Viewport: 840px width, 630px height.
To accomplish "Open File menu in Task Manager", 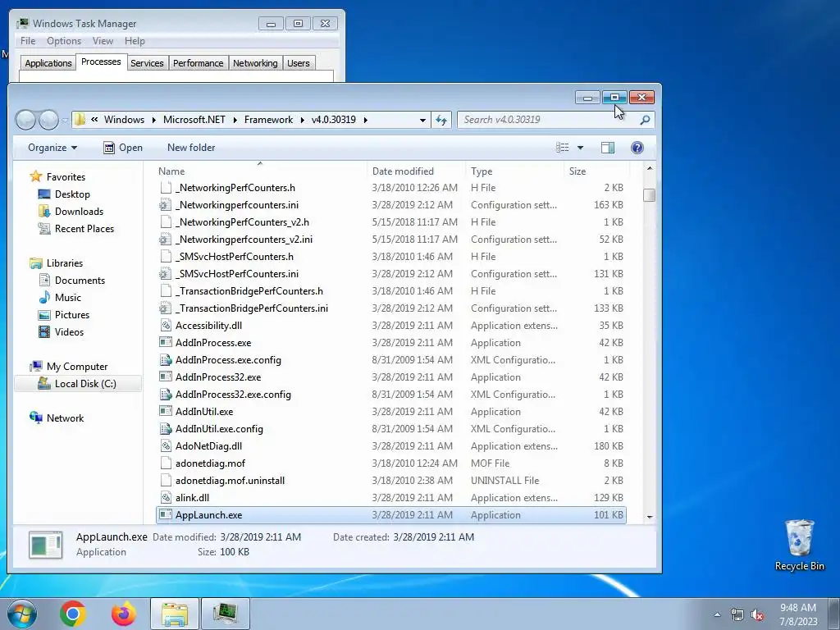I will coord(28,41).
